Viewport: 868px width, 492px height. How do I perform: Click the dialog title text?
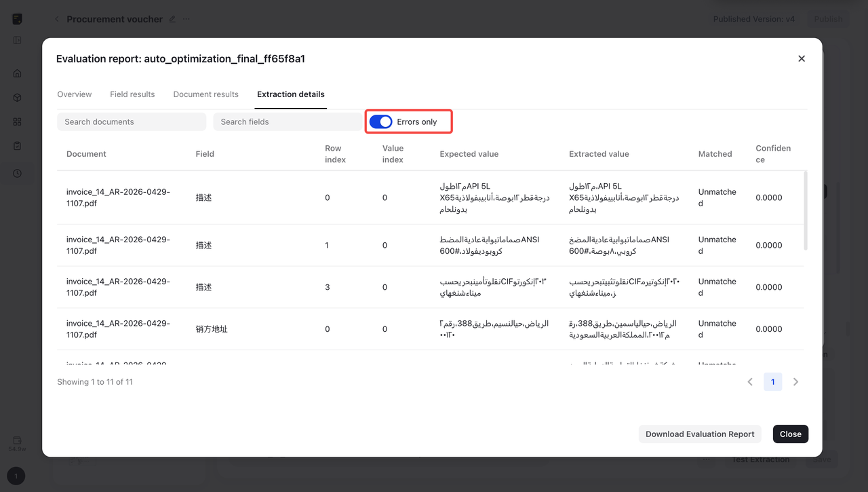pyautogui.click(x=180, y=59)
